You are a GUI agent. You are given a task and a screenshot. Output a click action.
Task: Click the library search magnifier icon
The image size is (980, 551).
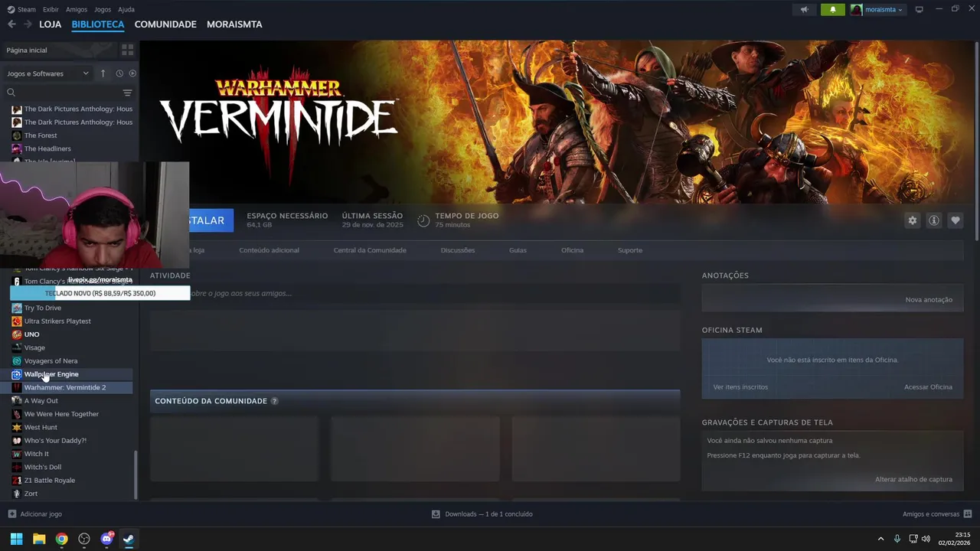click(x=11, y=93)
